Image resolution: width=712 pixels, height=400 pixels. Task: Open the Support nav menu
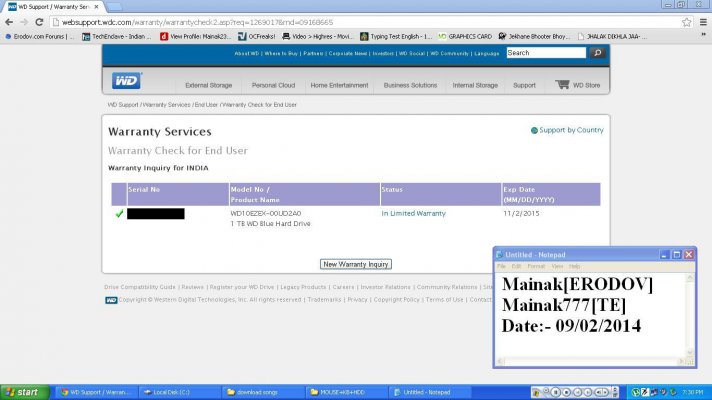tap(524, 85)
